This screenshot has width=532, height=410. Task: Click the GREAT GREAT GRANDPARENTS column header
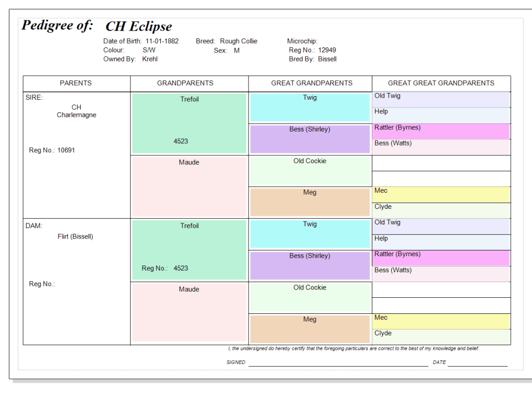coord(441,83)
